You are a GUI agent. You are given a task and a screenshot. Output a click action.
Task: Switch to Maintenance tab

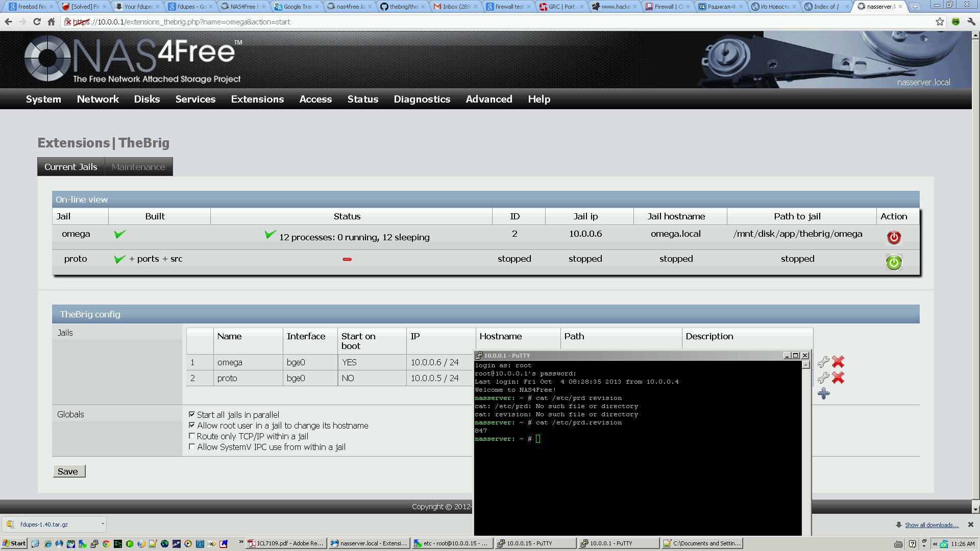click(138, 167)
